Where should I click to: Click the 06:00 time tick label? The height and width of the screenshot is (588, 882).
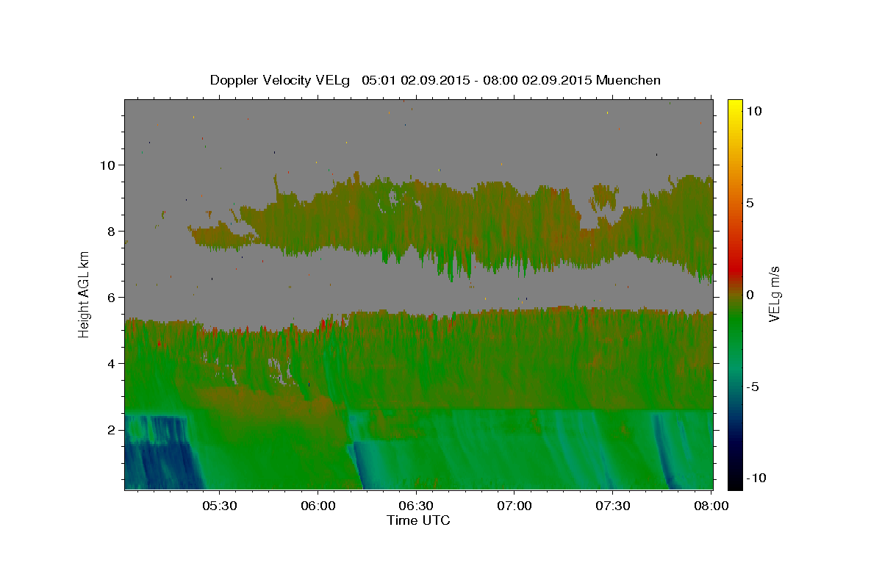[x=318, y=506]
